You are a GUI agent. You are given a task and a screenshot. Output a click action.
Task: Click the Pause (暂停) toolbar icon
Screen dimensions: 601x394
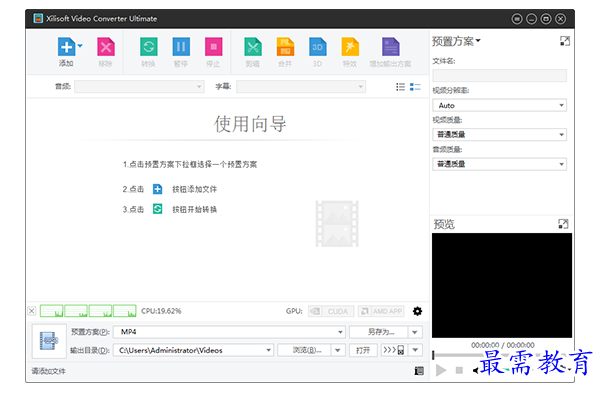click(181, 47)
